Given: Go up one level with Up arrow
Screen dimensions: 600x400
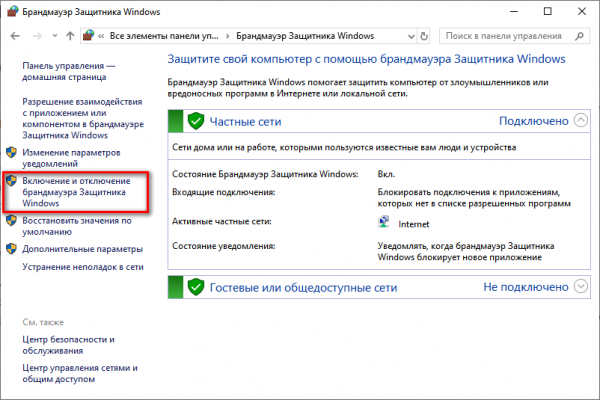Looking at the screenshot, I should (x=70, y=36).
